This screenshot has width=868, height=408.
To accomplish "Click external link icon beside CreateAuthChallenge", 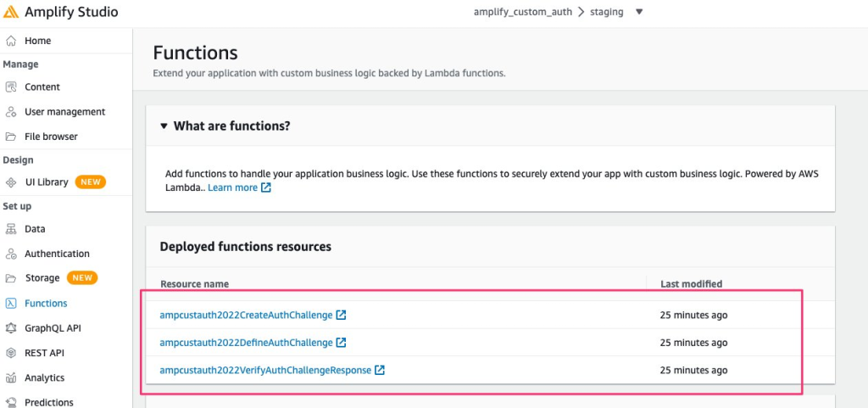I will (x=342, y=315).
